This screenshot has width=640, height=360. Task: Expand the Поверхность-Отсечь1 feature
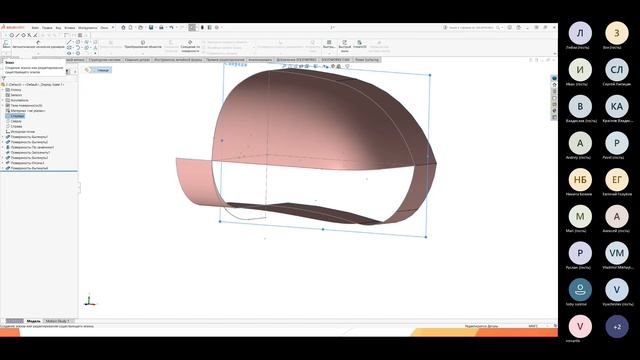point(3,163)
